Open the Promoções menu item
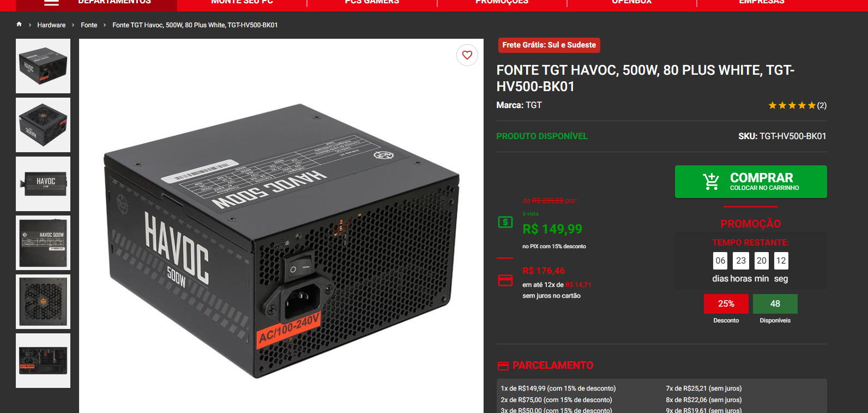 (x=502, y=2)
